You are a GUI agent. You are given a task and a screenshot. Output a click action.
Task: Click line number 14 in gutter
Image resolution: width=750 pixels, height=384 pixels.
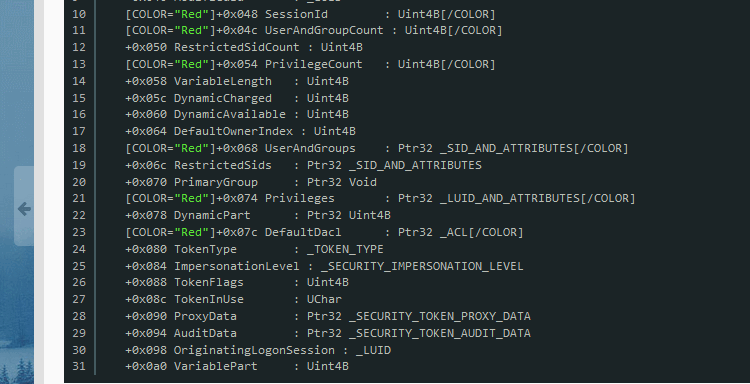pos(79,81)
